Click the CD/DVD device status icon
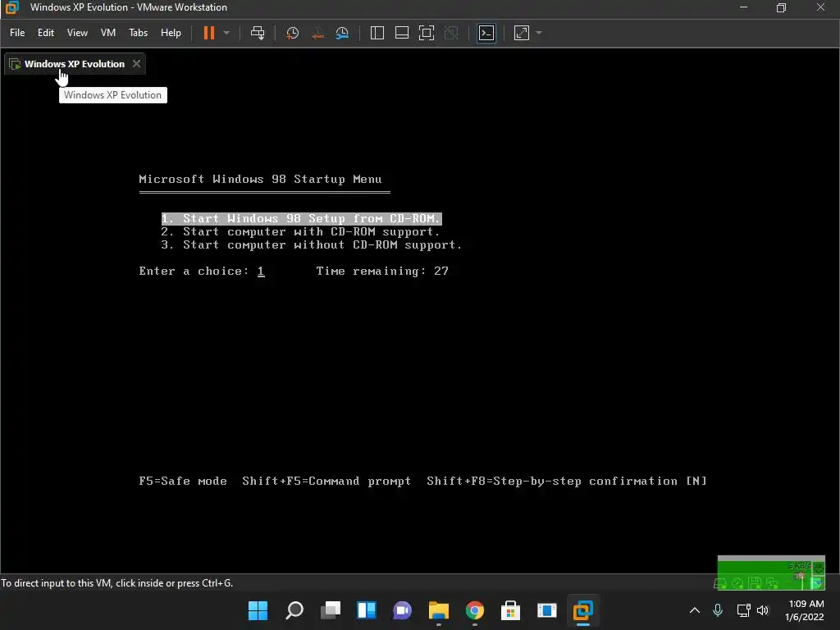This screenshot has width=840, height=630. pos(737,583)
